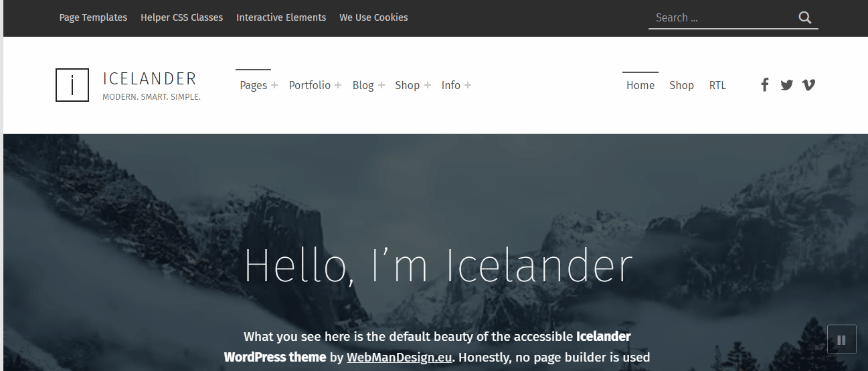Expand the Pages submenu plus
Screen dimensions: 868x371
click(274, 86)
